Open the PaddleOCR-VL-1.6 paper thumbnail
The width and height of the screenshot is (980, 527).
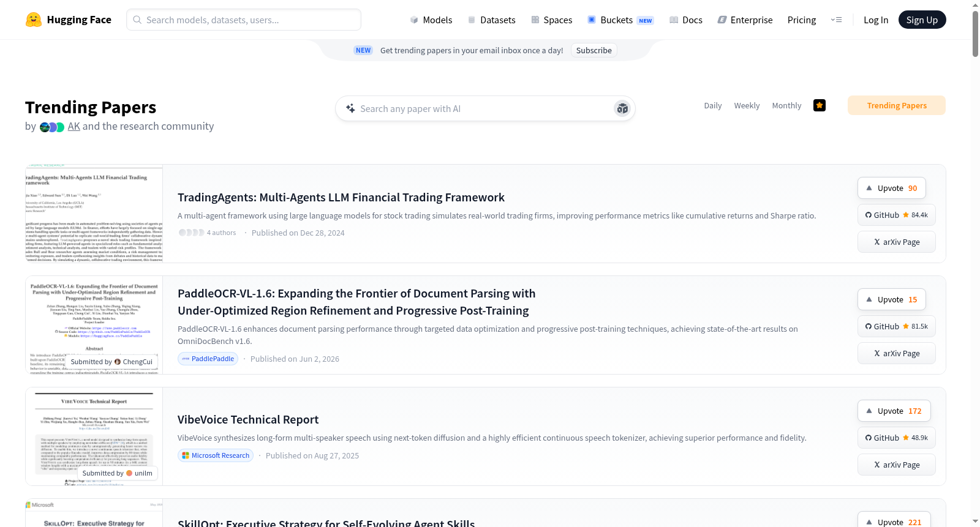(94, 325)
